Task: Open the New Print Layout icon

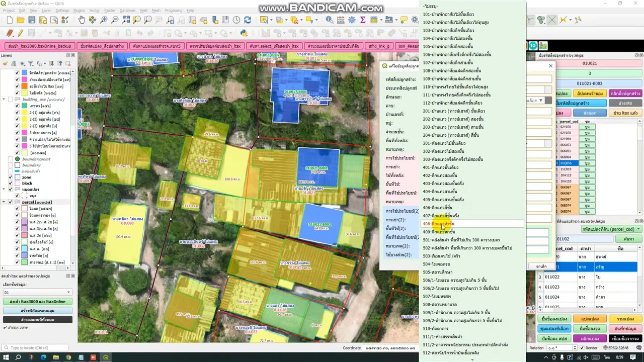Action: (x=43, y=20)
